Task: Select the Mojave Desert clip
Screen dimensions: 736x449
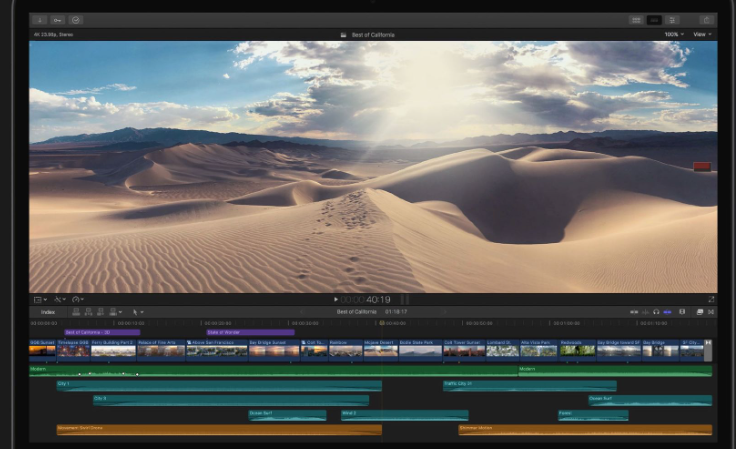Action: click(381, 350)
